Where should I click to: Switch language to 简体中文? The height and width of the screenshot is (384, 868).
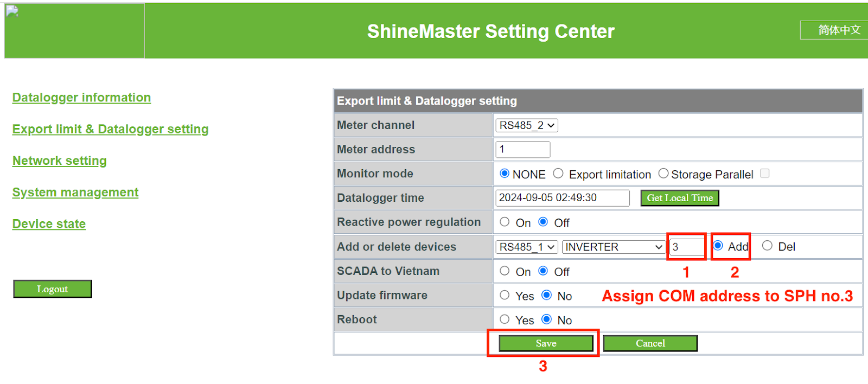(835, 30)
